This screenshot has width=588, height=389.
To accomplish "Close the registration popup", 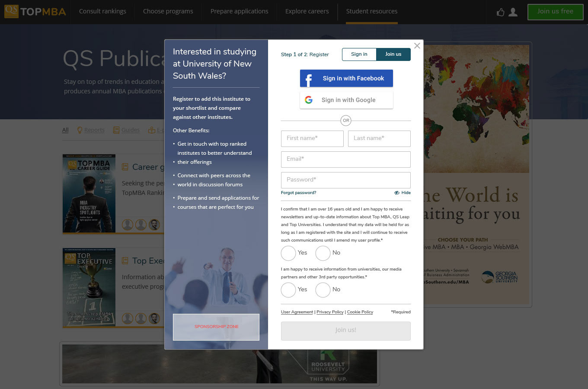I will pos(417,46).
